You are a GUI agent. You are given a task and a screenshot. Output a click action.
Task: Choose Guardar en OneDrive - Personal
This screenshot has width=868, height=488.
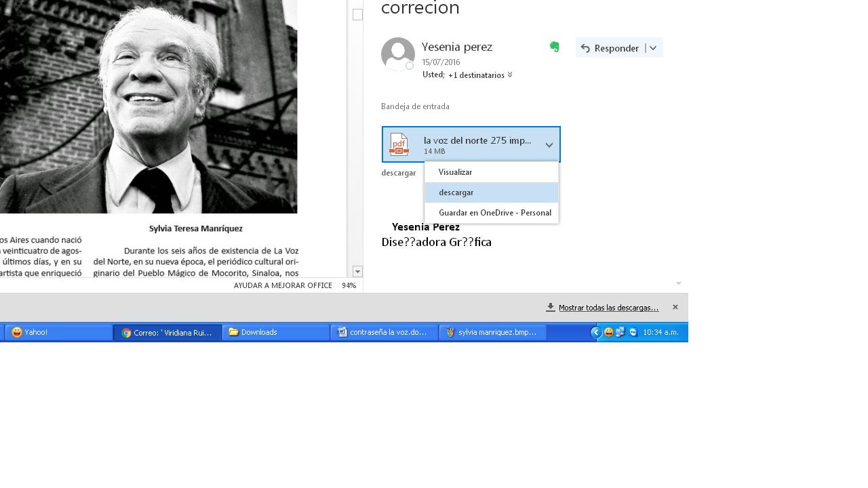click(494, 213)
